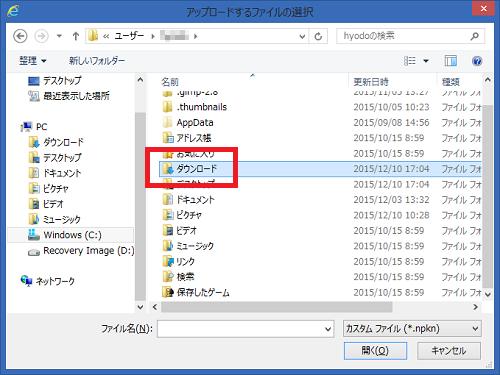Open the 整理 menu
The image size is (500, 375).
[x=32, y=61]
